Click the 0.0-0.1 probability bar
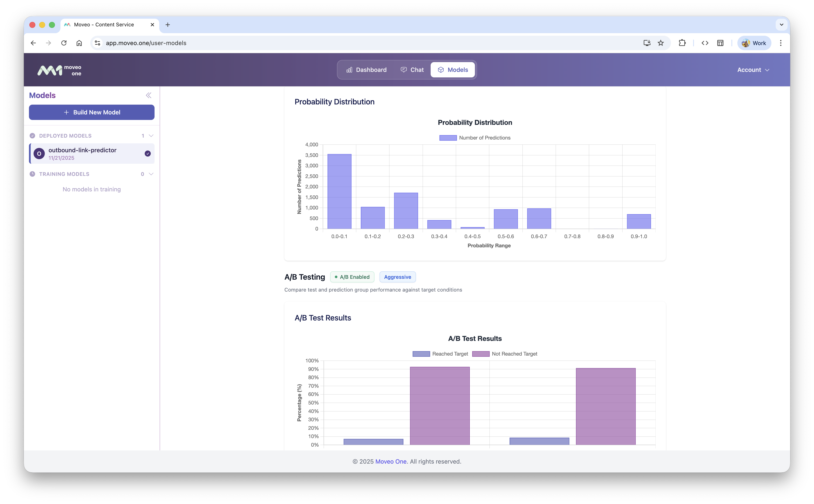The height and width of the screenshot is (504, 814). (x=339, y=191)
